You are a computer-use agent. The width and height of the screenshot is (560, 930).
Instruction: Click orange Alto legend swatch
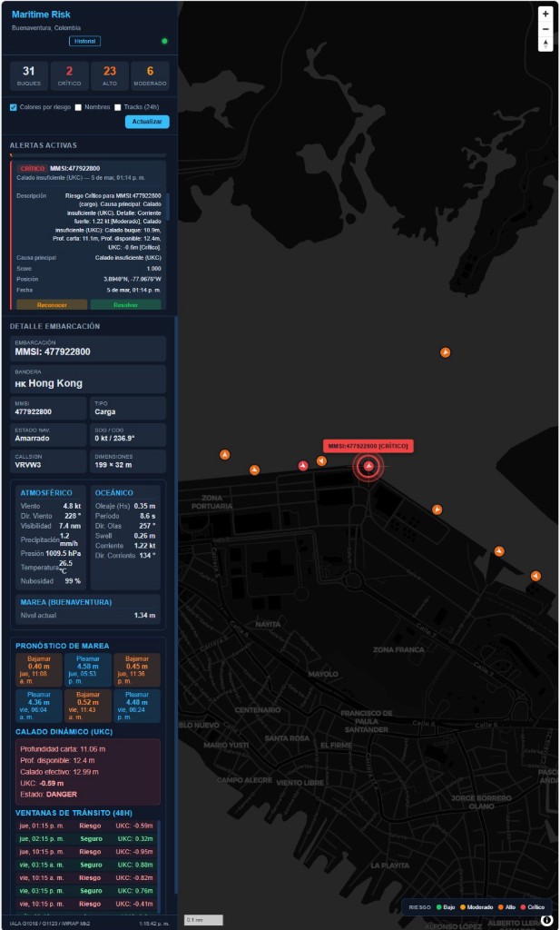coord(500,907)
